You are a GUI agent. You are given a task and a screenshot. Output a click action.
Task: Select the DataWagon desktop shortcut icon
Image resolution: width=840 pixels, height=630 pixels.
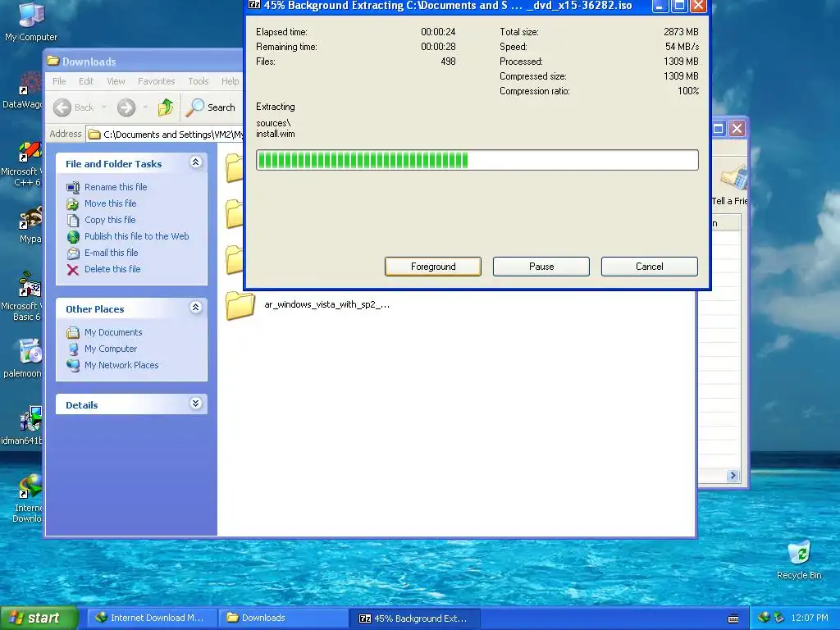[30, 83]
